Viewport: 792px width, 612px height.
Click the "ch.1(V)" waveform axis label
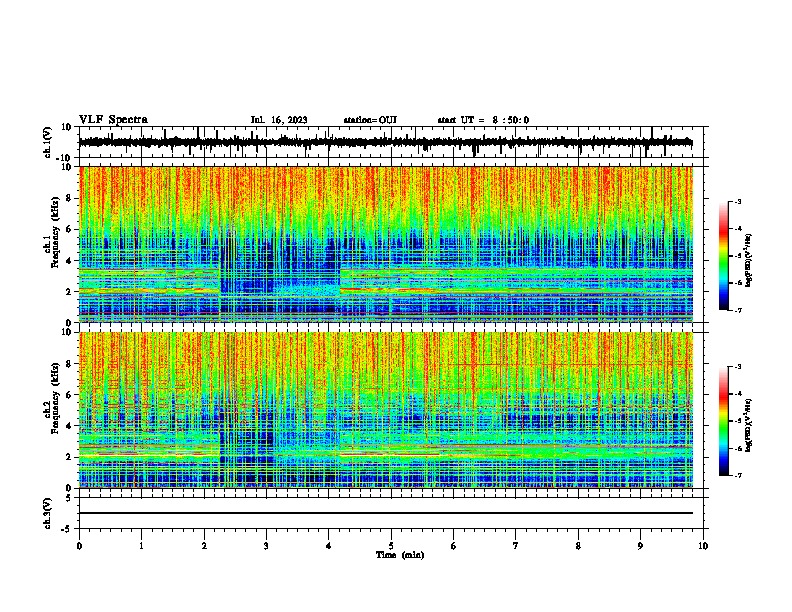pos(48,142)
